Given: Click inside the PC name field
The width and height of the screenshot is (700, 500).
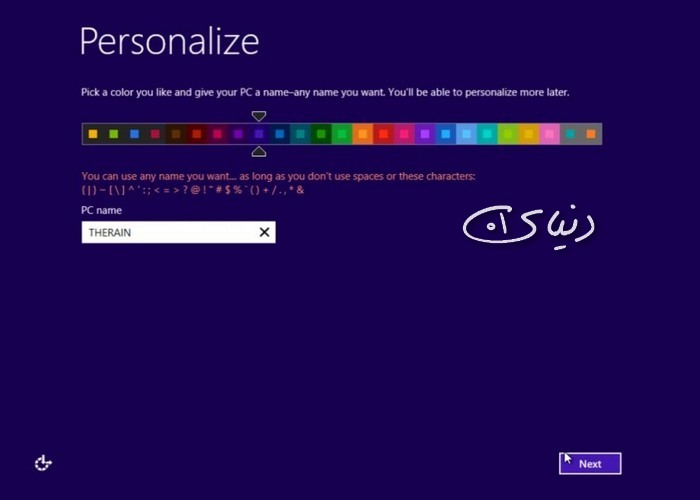Looking at the screenshot, I should pos(178,232).
